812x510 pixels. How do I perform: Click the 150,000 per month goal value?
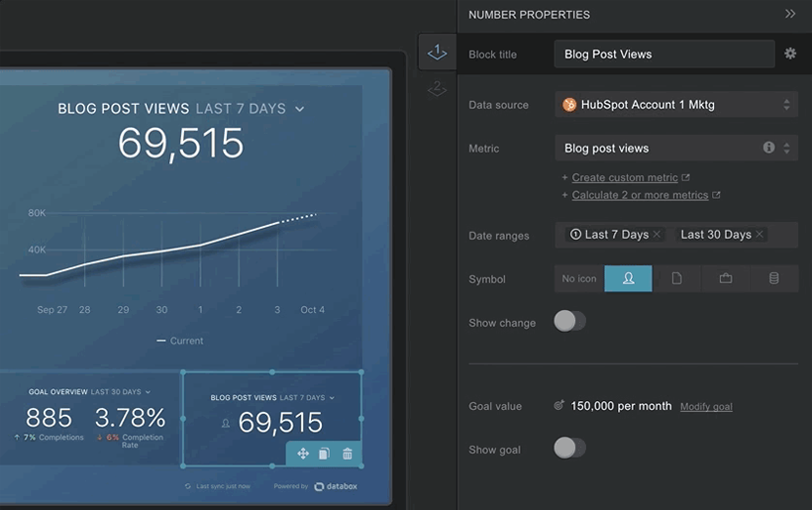click(621, 406)
